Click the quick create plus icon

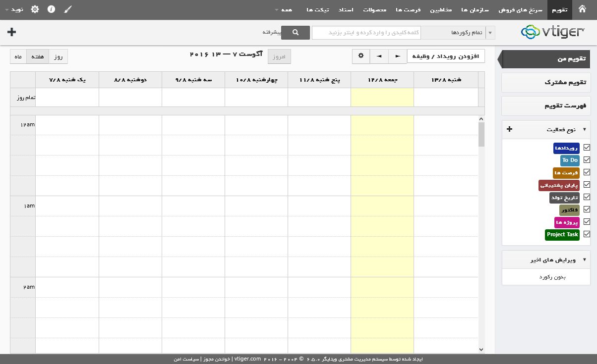tap(12, 32)
